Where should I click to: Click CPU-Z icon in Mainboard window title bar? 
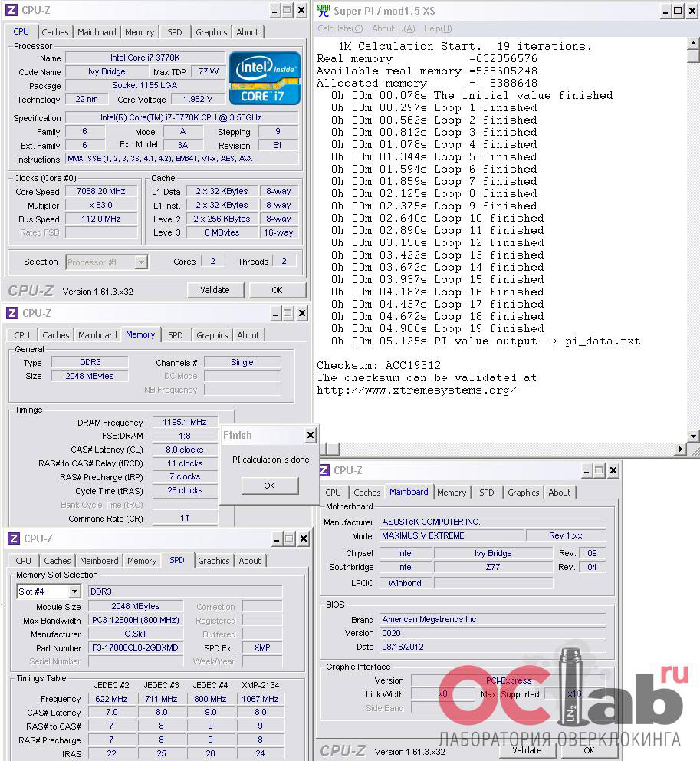pyautogui.click(x=324, y=470)
